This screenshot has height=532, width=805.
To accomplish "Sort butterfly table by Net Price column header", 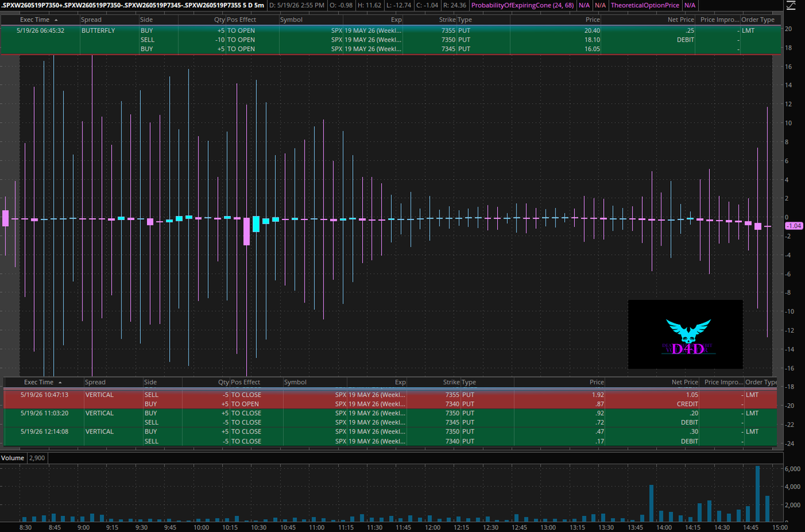I will click(682, 20).
